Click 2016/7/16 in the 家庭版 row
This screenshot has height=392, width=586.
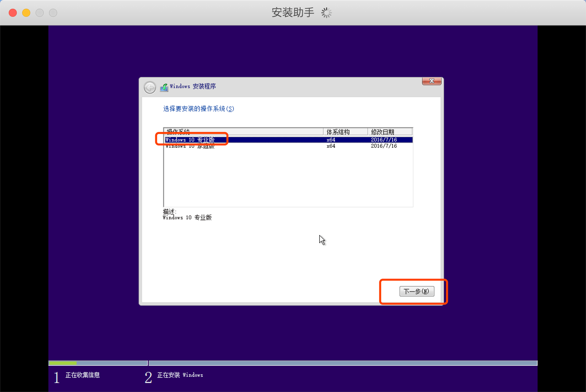coord(384,146)
